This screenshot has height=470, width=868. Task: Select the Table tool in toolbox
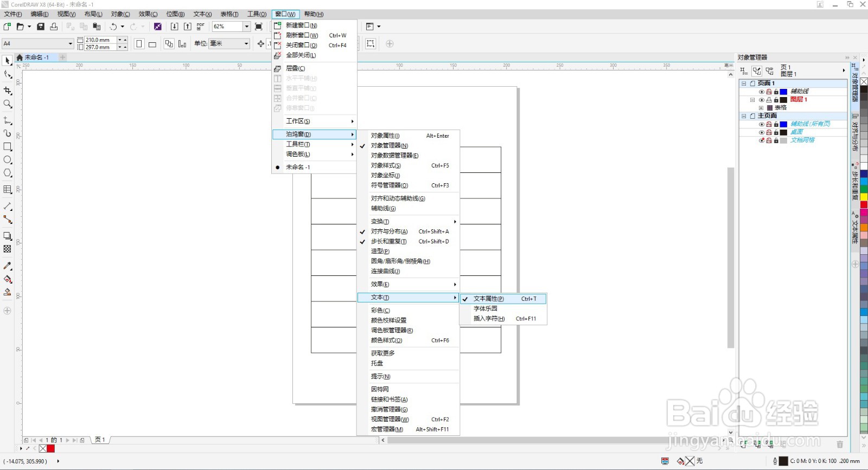point(8,190)
